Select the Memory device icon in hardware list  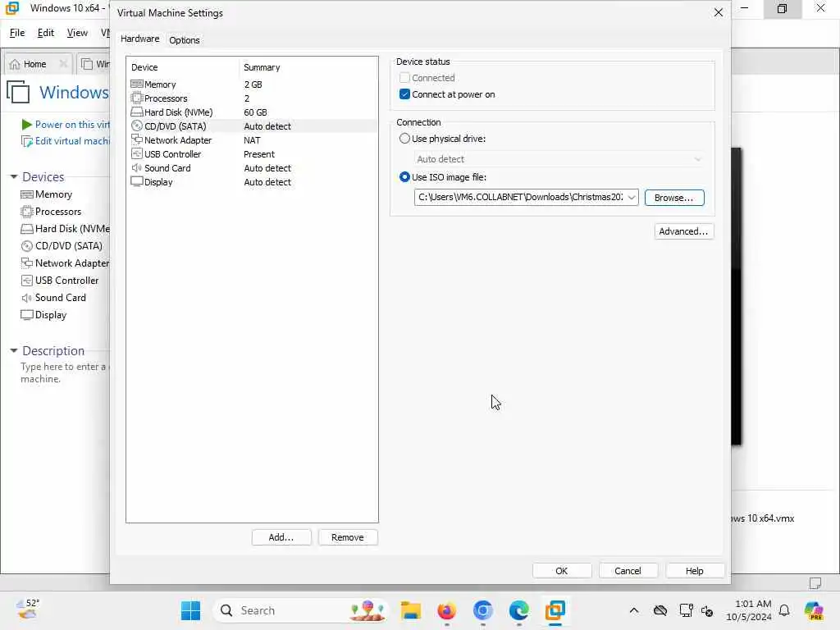137,84
